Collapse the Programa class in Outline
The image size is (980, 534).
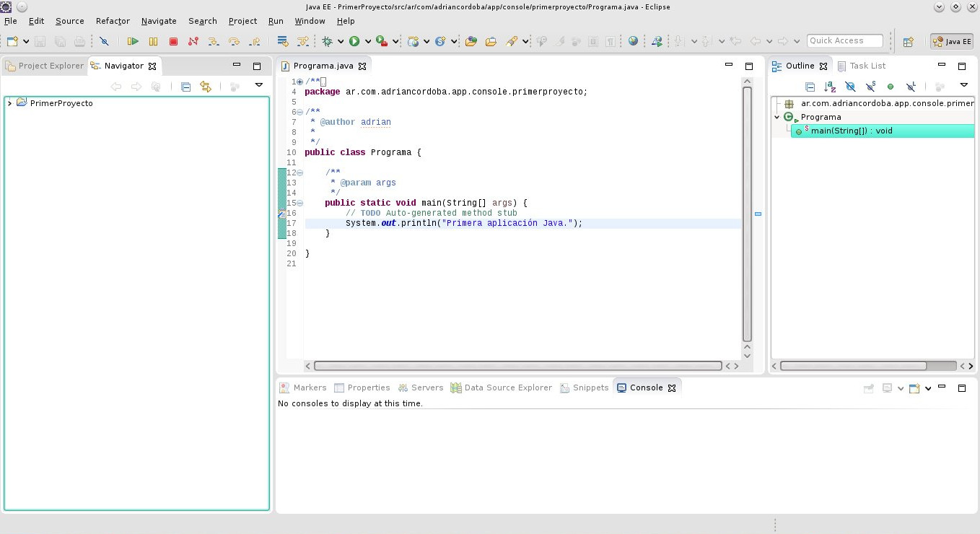tap(778, 116)
